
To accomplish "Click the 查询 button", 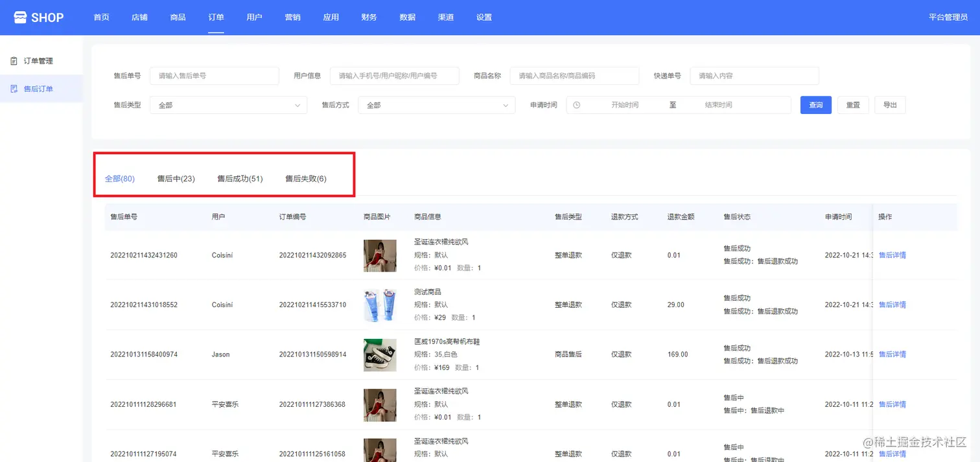I will [816, 105].
